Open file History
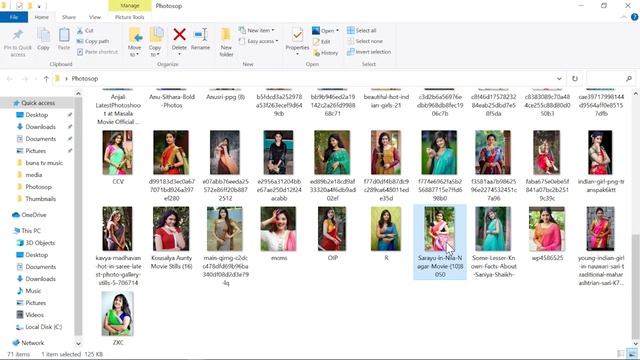The image size is (640, 360). point(326,53)
